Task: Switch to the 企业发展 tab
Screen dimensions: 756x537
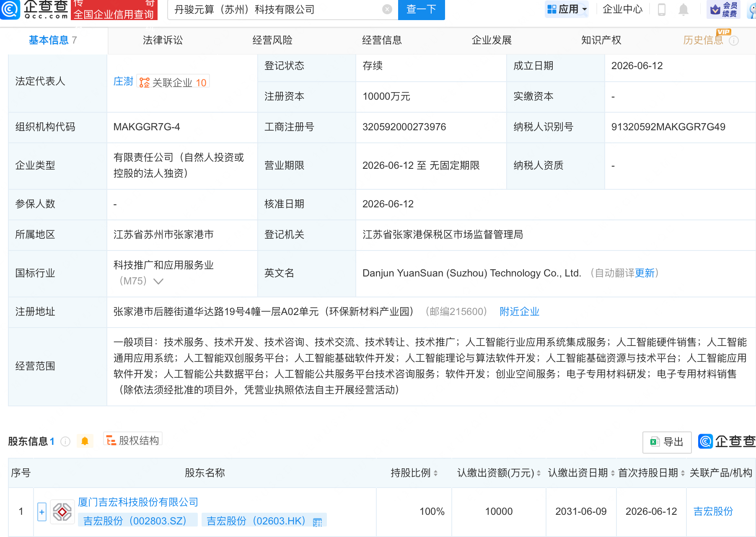Action: click(x=492, y=40)
